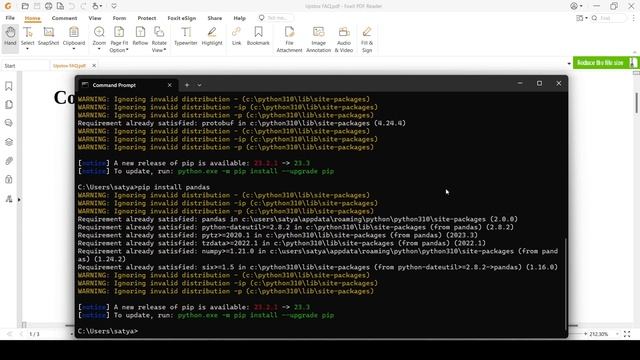Open the Attachments panel in left sidebar

(x=9, y=161)
